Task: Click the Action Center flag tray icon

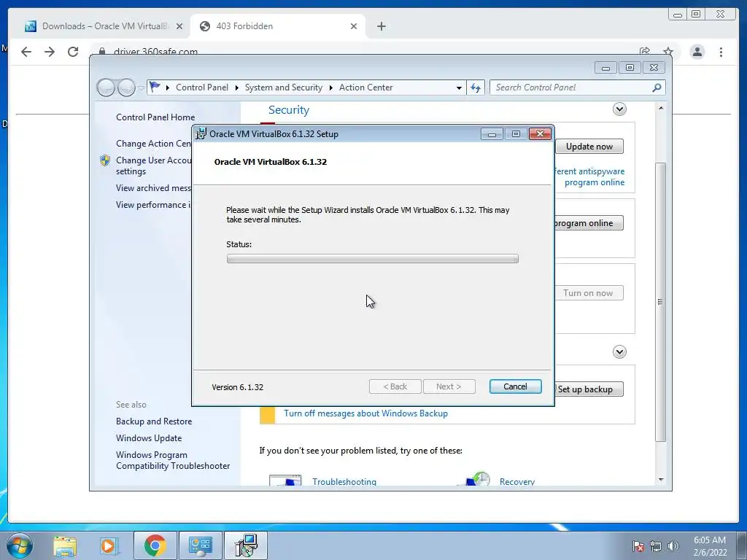Action: [638, 546]
